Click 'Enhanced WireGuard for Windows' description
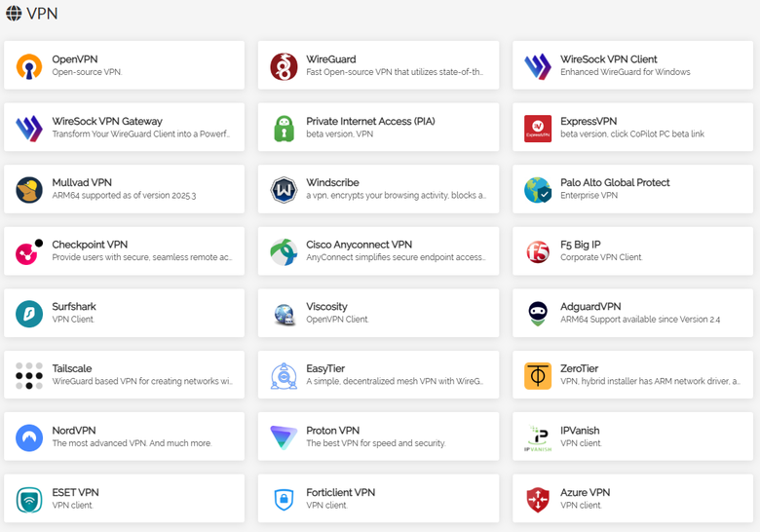Screen dimensions: 760x532 click(x=626, y=72)
